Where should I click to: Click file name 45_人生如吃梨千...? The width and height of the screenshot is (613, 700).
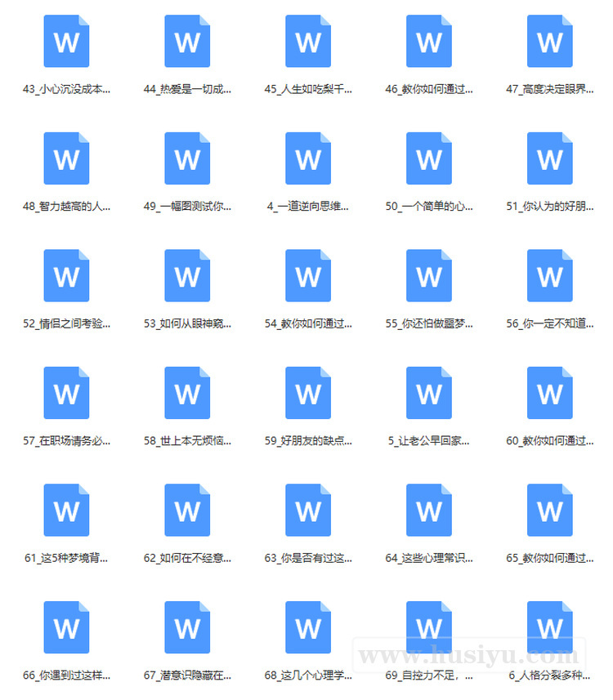tap(308, 89)
